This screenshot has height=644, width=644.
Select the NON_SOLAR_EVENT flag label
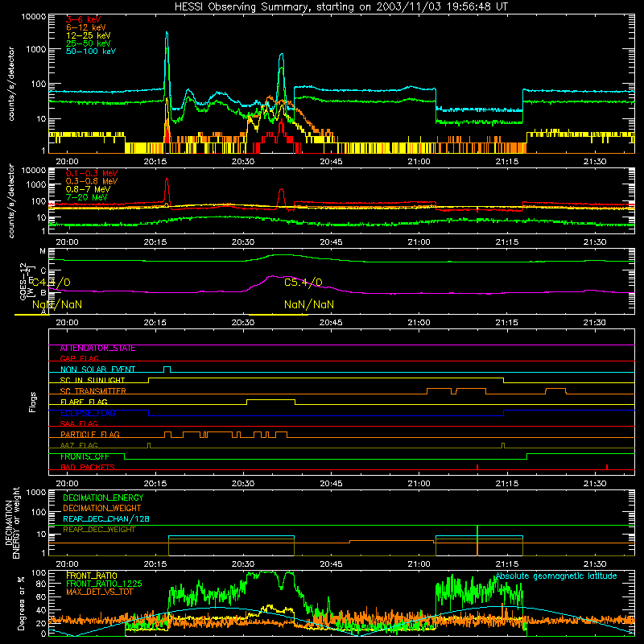tap(97, 369)
